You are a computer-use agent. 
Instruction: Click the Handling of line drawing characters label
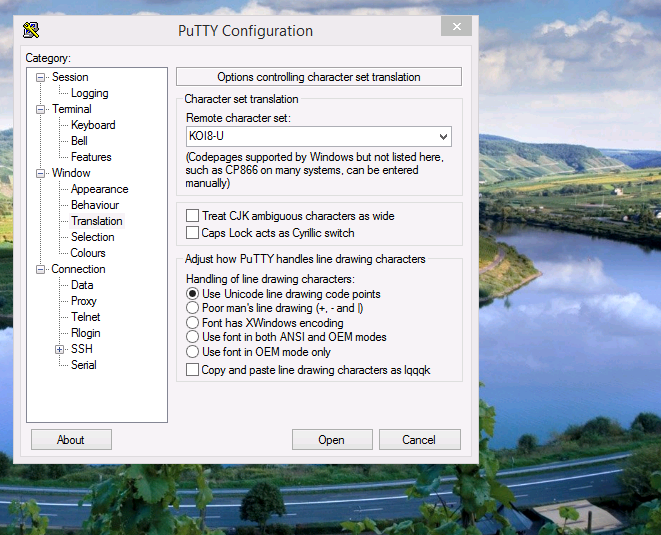[270, 279]
